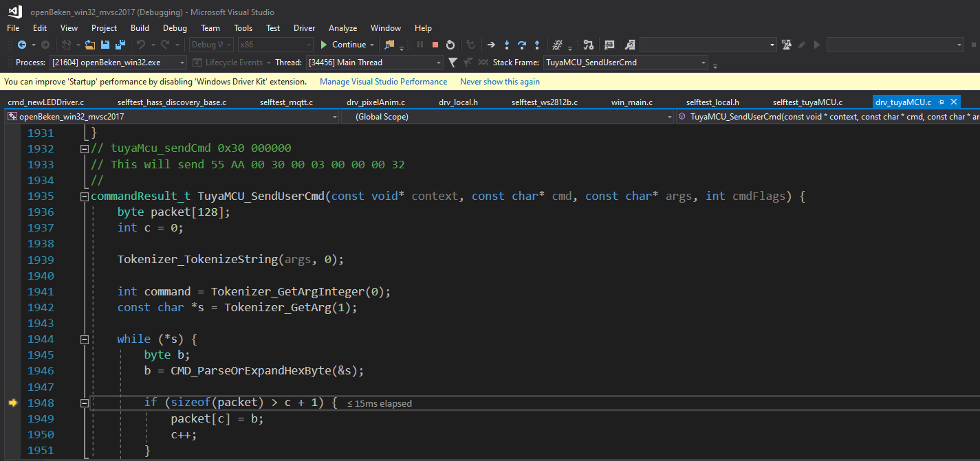Open the Tools menu
This screenshot has width=980, height=461.
243,28
